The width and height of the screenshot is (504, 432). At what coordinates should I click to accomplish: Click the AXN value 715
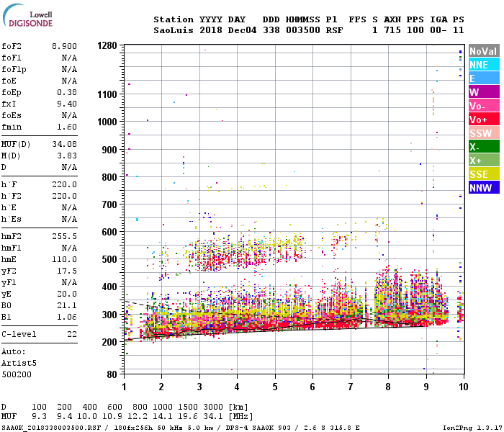coord(392,30)
